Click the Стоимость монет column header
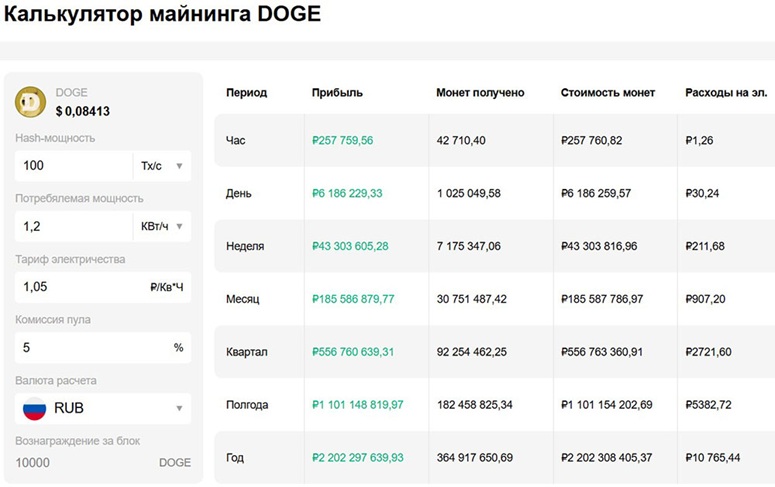 tap(607, 92)
